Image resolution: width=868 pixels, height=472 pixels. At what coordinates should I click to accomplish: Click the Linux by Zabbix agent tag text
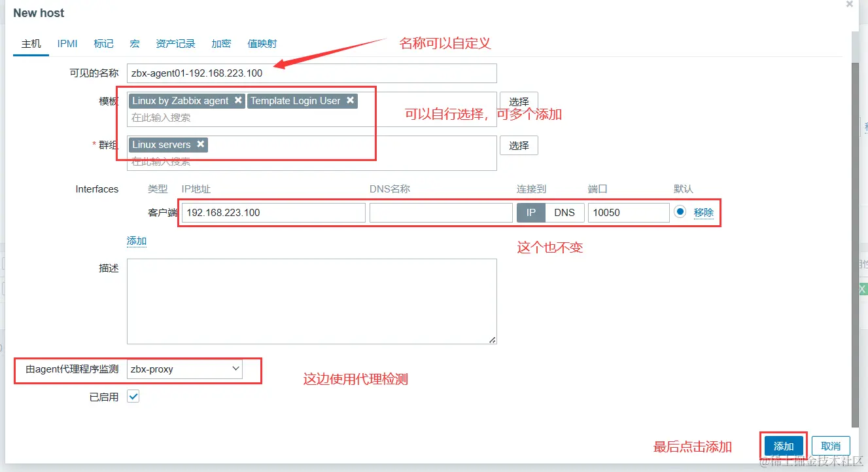pyautogui.click(x=181, y=101)
